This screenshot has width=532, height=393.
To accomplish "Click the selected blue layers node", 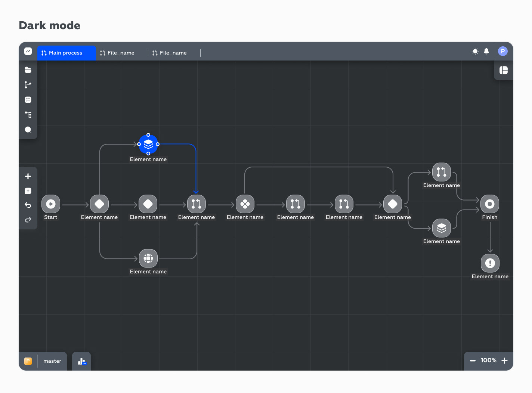I will [x=148, y=144].
